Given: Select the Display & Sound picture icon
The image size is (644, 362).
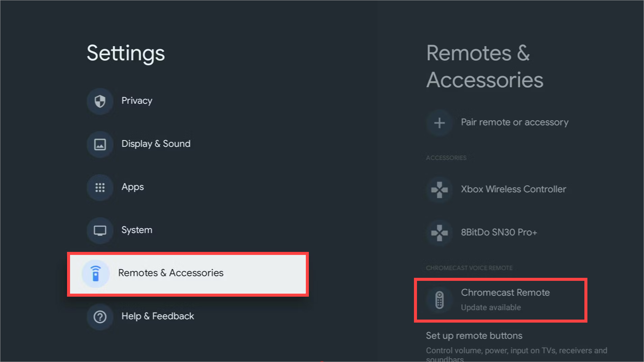Looking at the screenshot, I should point(100,144).
